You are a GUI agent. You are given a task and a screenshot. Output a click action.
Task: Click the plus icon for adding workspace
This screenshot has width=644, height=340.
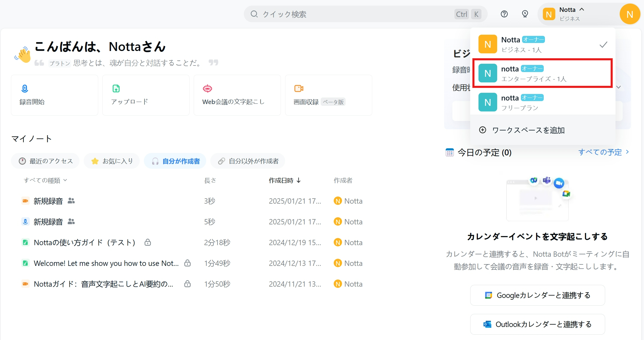pyautogui.click(x=483, y=130)
